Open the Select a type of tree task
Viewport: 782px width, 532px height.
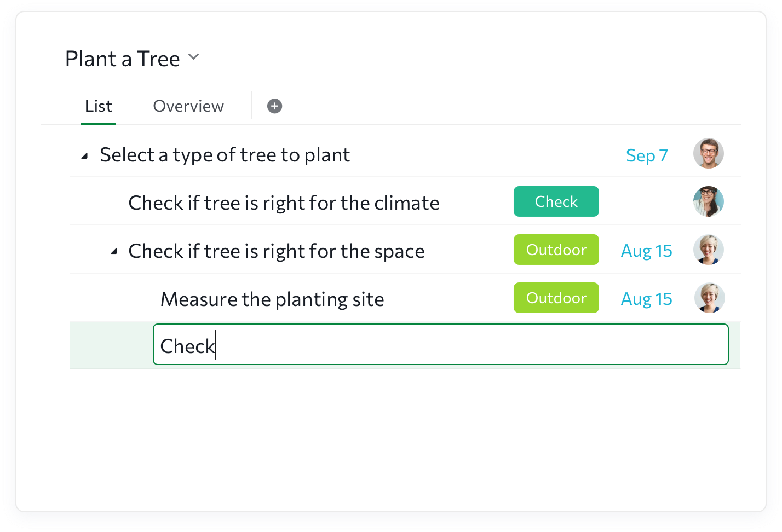[x=225, y=155]
